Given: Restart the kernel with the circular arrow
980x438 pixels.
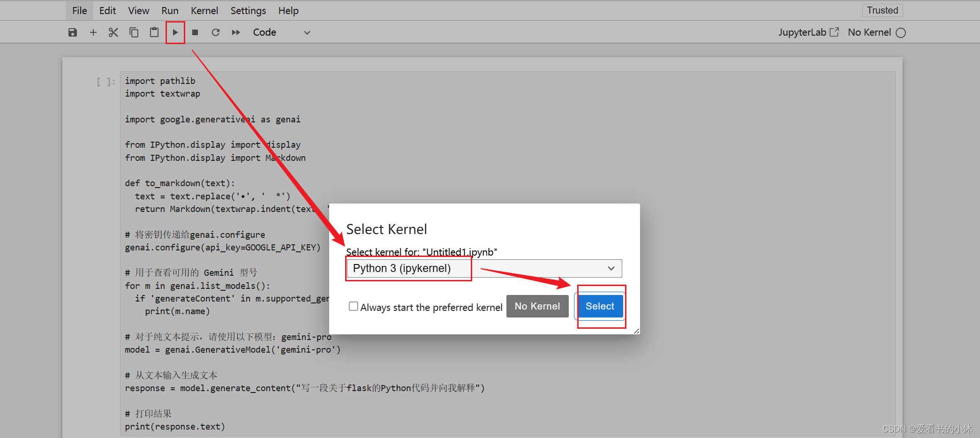Looking at the screenshot, I should click(x=216, y=32).
